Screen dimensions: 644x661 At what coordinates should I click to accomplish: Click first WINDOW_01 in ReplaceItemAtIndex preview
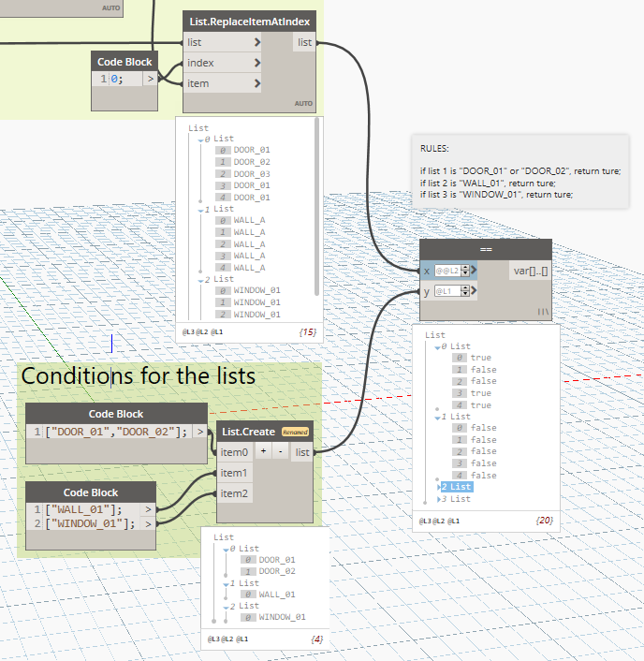click(x=256, y=290)
